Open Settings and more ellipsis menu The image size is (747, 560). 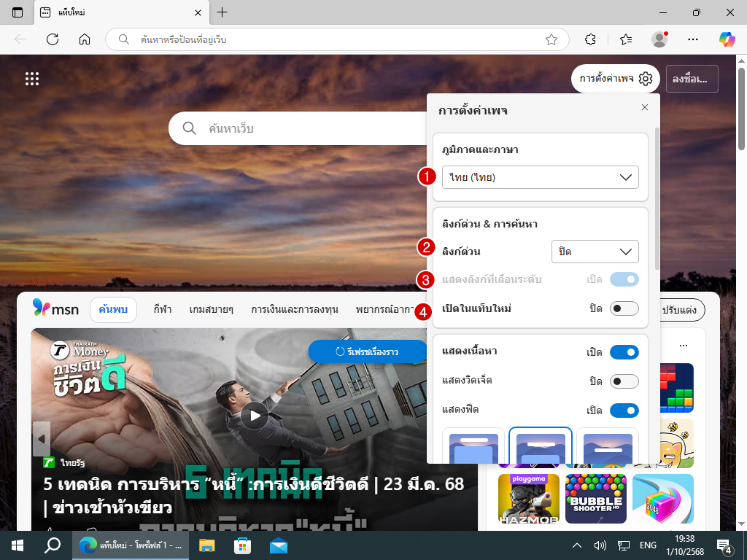tap(694, 39)
